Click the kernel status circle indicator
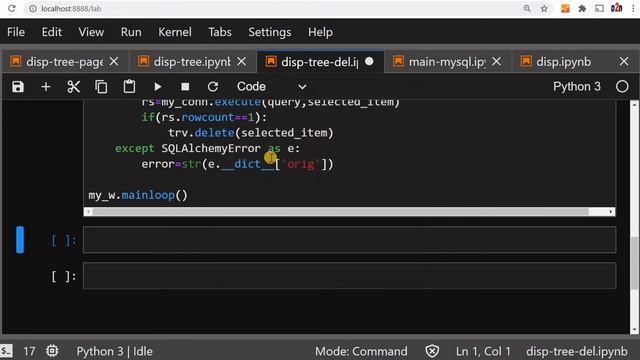The height and width of the screenshot is (360, 640). click(622, 87)
